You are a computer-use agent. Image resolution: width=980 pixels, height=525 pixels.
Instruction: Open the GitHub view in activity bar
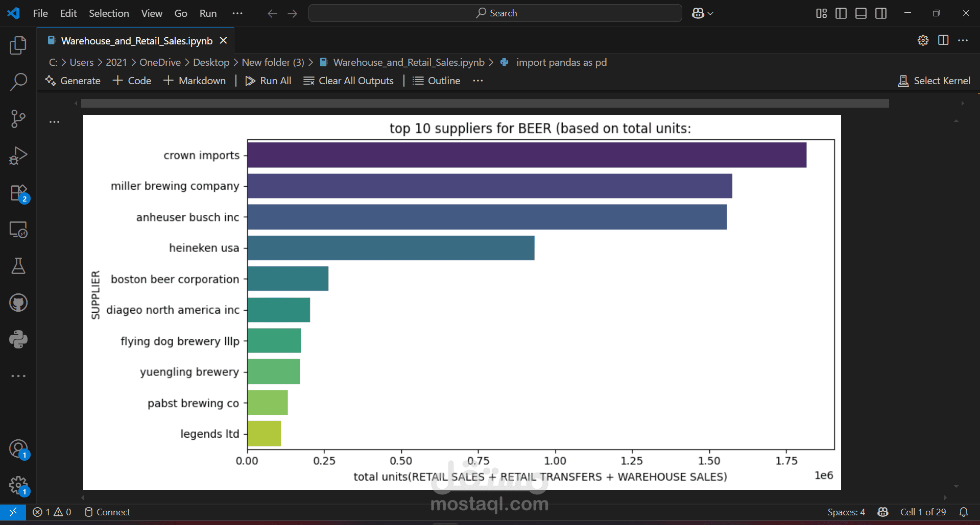pyautogui.click(x=18, y=303)
